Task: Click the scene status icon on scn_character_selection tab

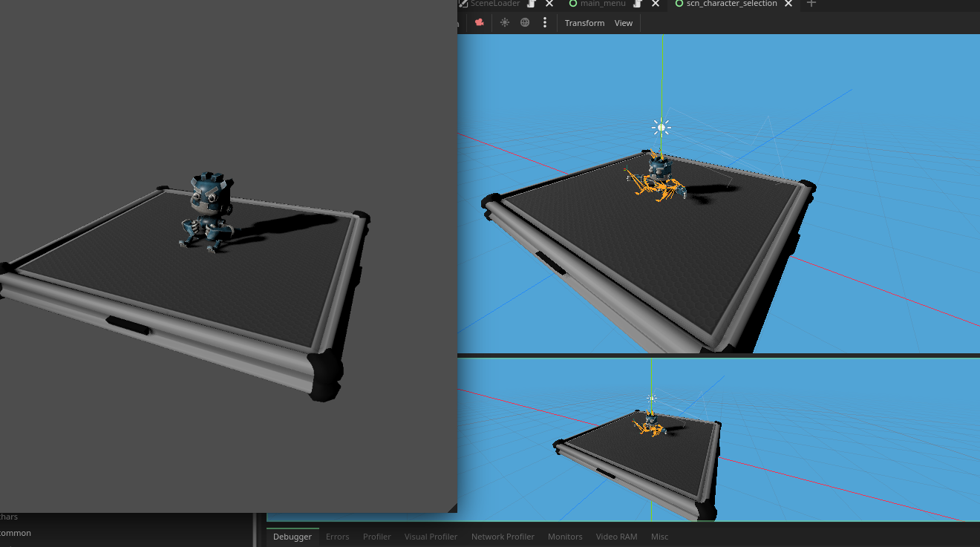Action: click(680, 4)
